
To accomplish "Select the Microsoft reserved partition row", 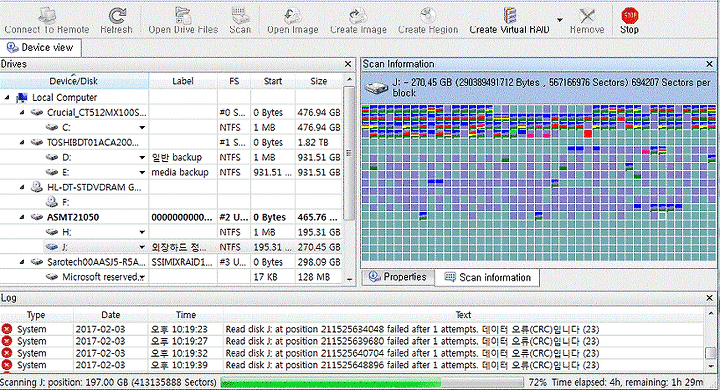I will click(171, 277).
